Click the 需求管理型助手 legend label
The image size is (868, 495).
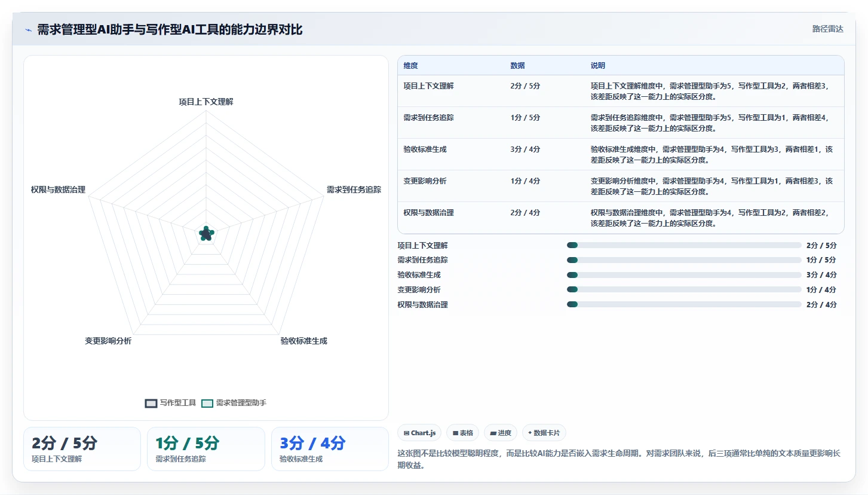pyautogui.click(x=241, y=403)
